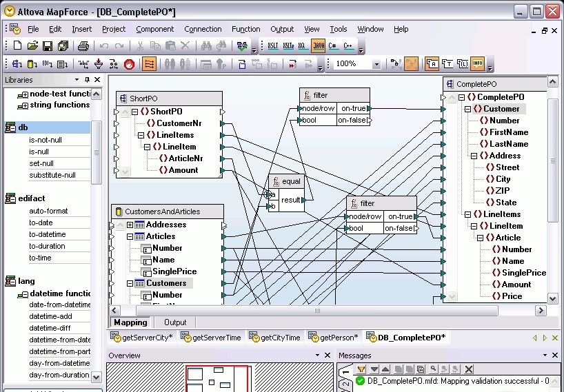Insert text file component icon

[x=63, y=64]
